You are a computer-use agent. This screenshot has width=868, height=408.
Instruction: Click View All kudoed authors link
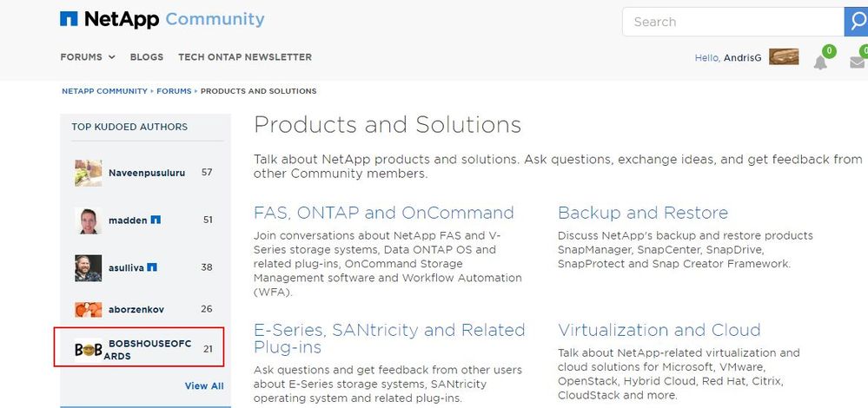point(204,386)
